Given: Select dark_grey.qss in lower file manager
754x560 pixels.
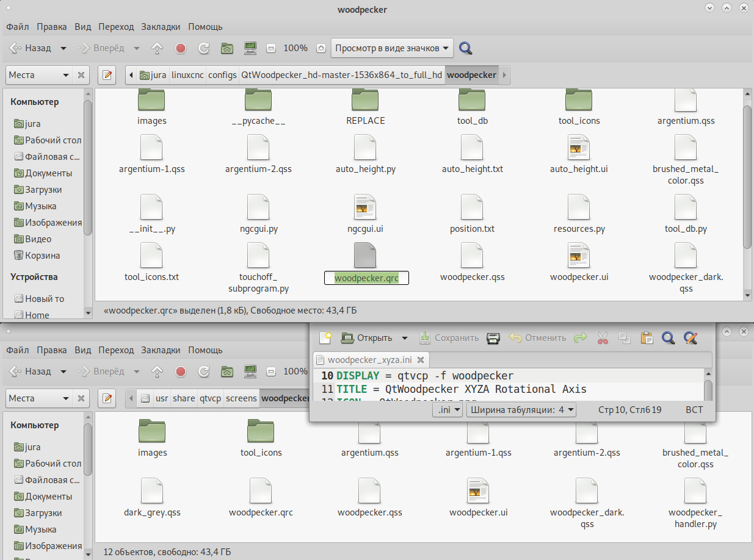Looking at the screenshot, I should (152, 498).
